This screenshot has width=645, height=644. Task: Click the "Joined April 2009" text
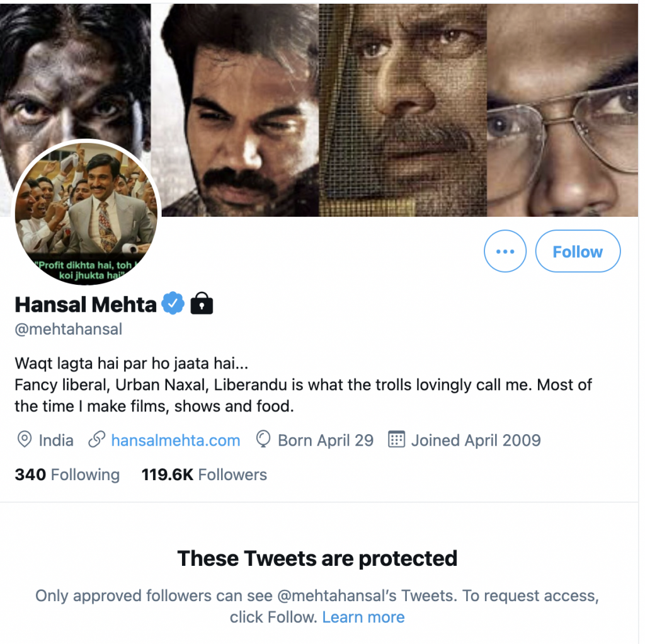click(x=476, y=440)
